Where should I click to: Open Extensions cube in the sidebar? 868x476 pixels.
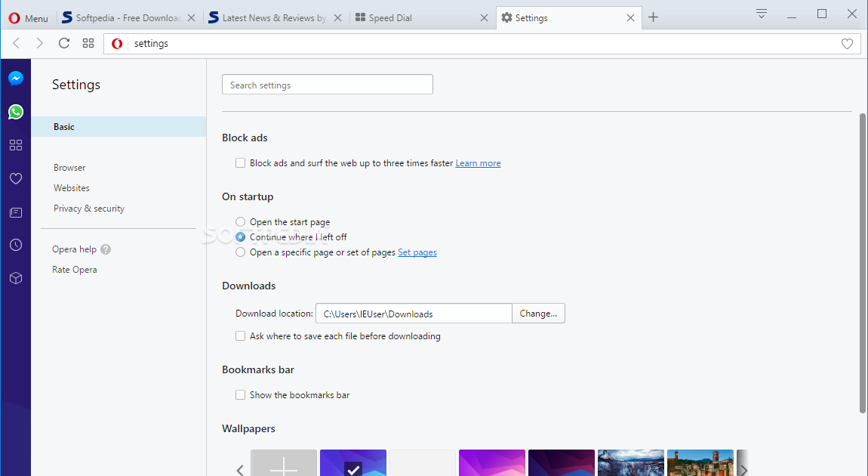[x=16, y=278]
